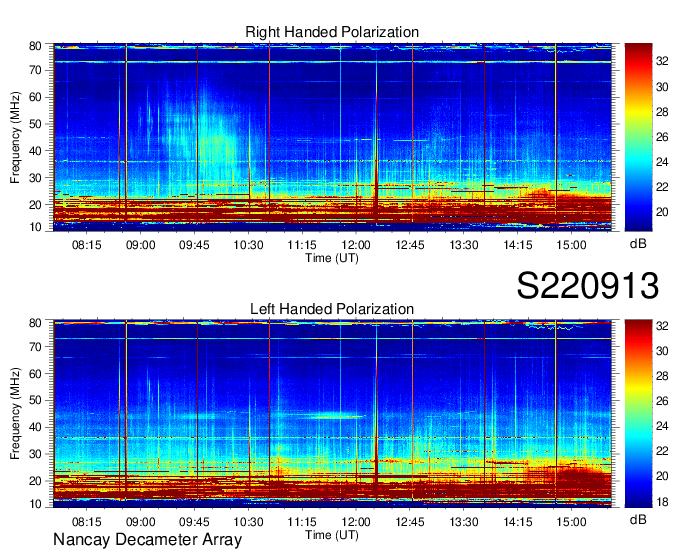Click the 70 MHz tick on Left Handed frequency axis
The height and width of the screenshot is (552, 680).
pos(36,346)
